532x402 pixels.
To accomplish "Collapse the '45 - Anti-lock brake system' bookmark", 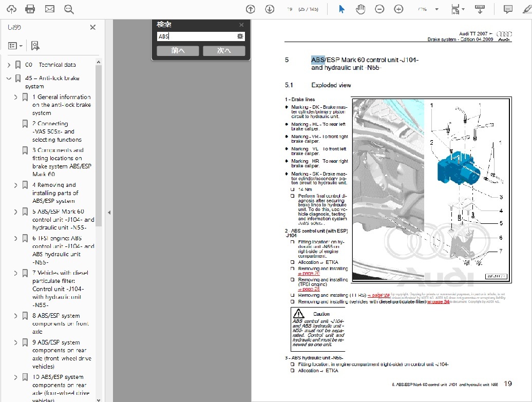I will click(9, 79).
